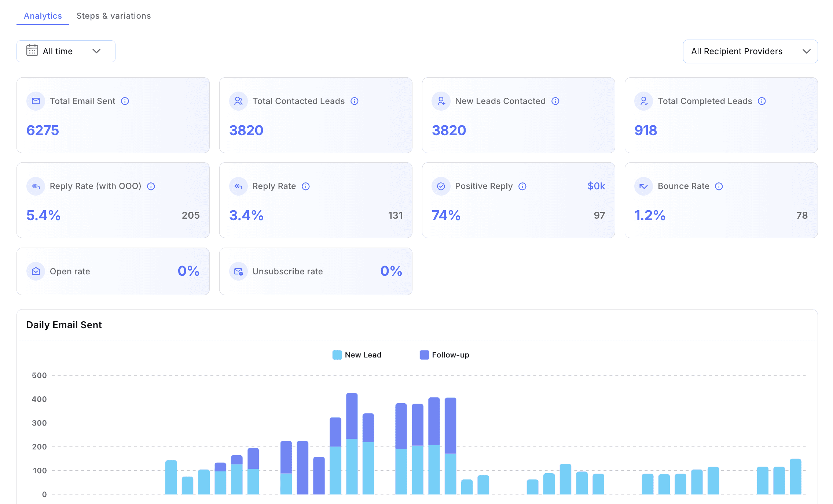Toggle New Lead series in chart legend
The width and height of the screenshot is (833, 504).
pyautogui.click(x=357, y=355)
